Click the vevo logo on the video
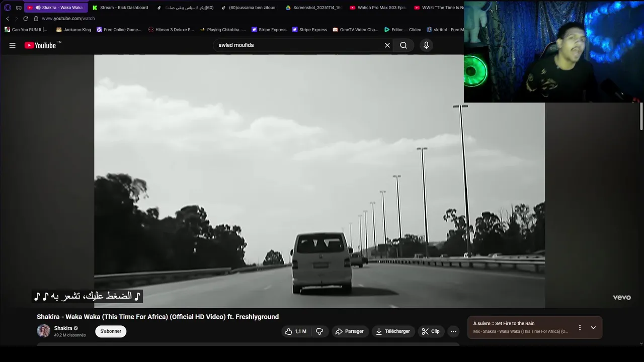Screen dimensions: 644x362 pos(622,297)
